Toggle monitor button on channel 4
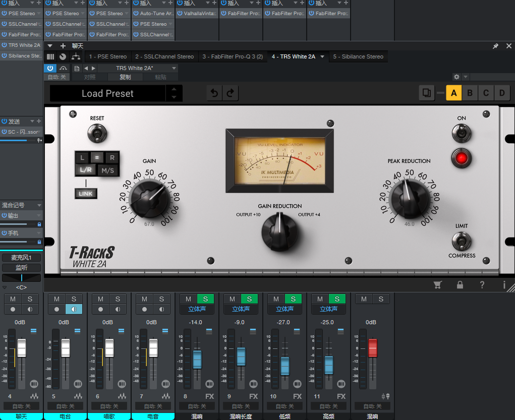Viewport: 515px width, 420px height. tap(30, 310)
